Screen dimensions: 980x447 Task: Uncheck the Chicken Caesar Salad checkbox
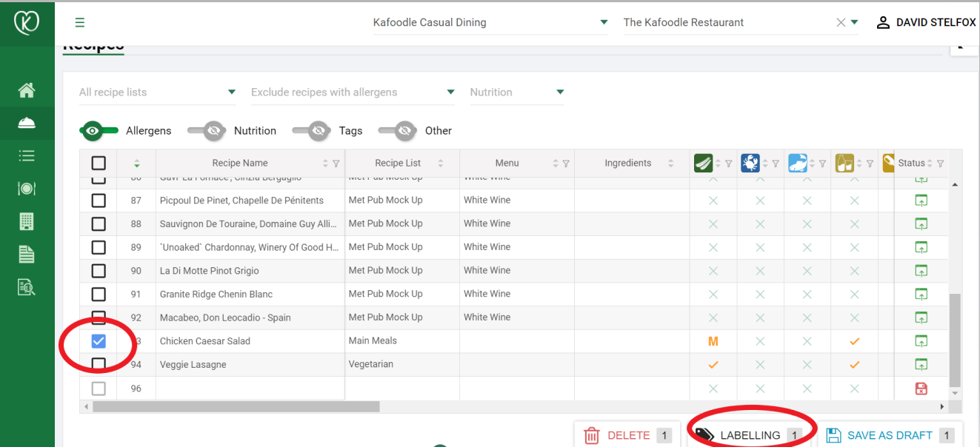[99, 341]
